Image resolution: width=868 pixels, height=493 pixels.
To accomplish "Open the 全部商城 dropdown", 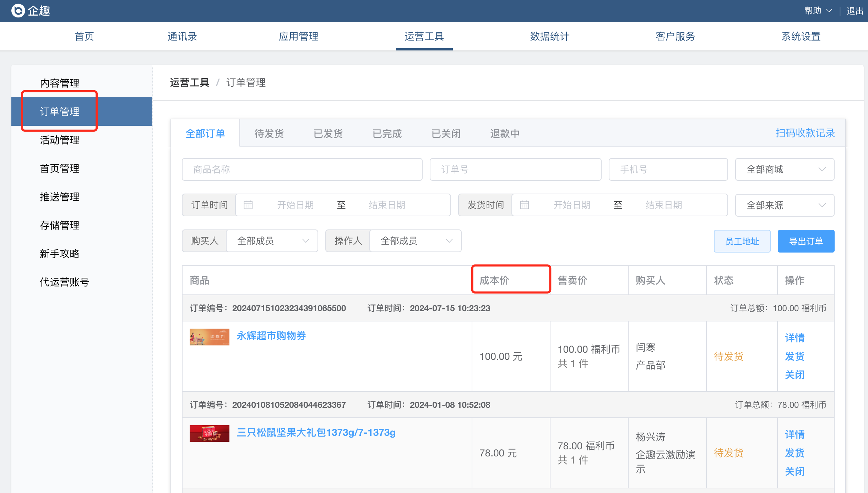I will [785, 169].
